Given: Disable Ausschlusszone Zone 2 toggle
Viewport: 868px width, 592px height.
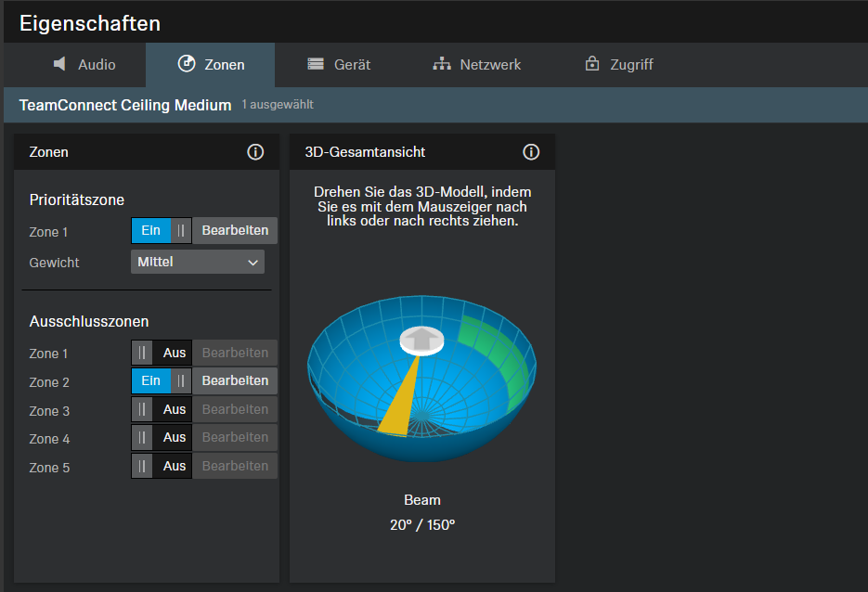Looking at the screenshot, I should pos(162,380).
